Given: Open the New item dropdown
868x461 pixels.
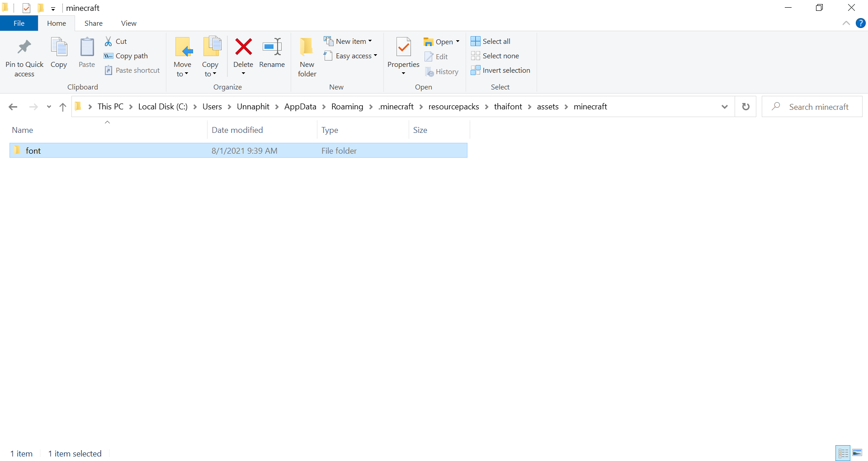Looking at the screenshot, I should click(x=348, y=41).
